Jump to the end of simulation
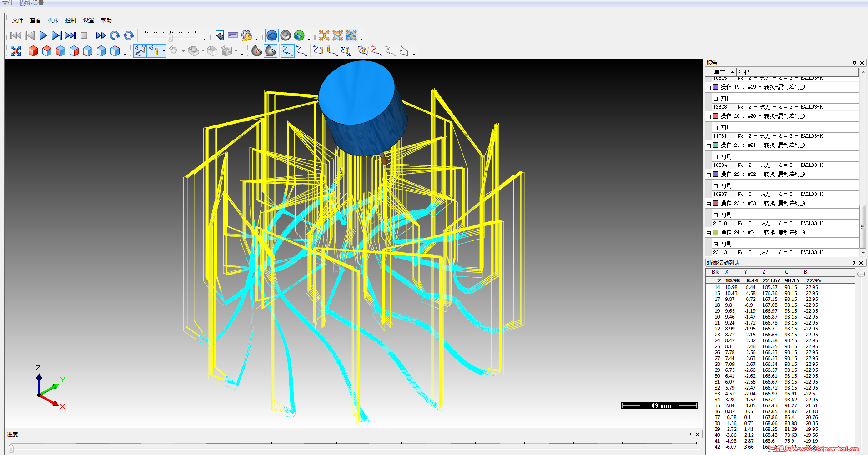 [x=70, y=35]
